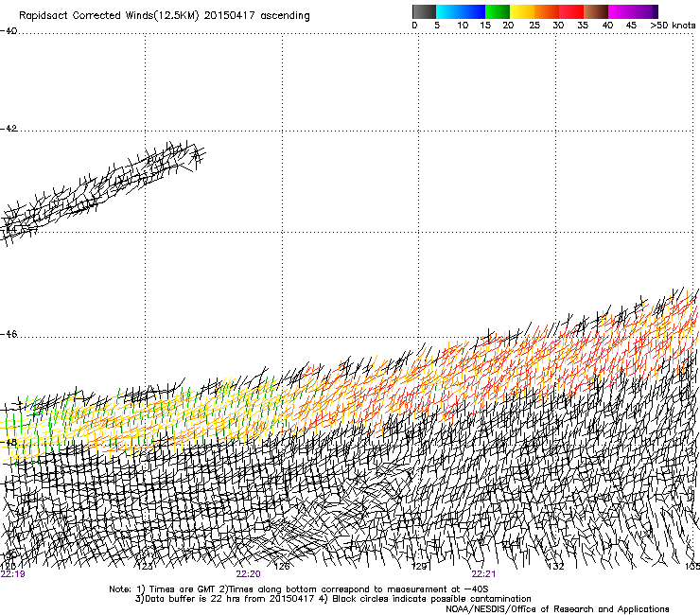The width and height of the screenshot is (700, 615).
Task: Click the '>50 knots' legend label
Action: (673, 25)
